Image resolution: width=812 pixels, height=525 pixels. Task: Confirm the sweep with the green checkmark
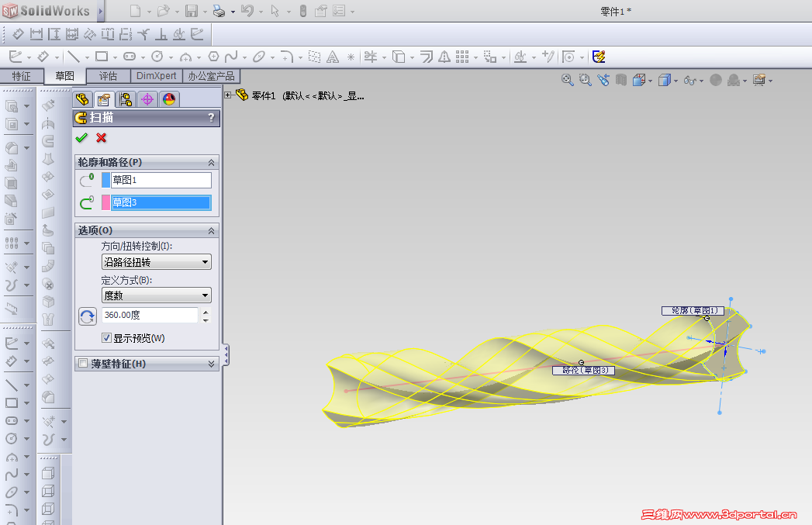[81, 138]
